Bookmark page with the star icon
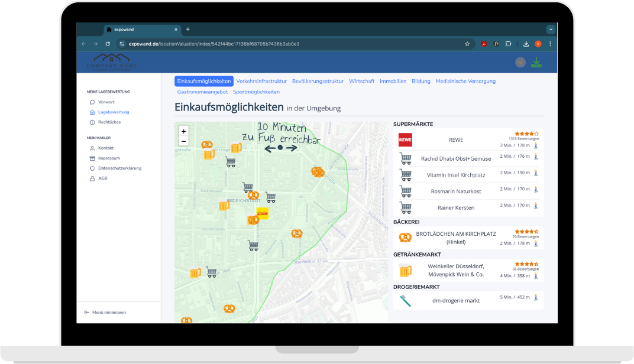 467,44
